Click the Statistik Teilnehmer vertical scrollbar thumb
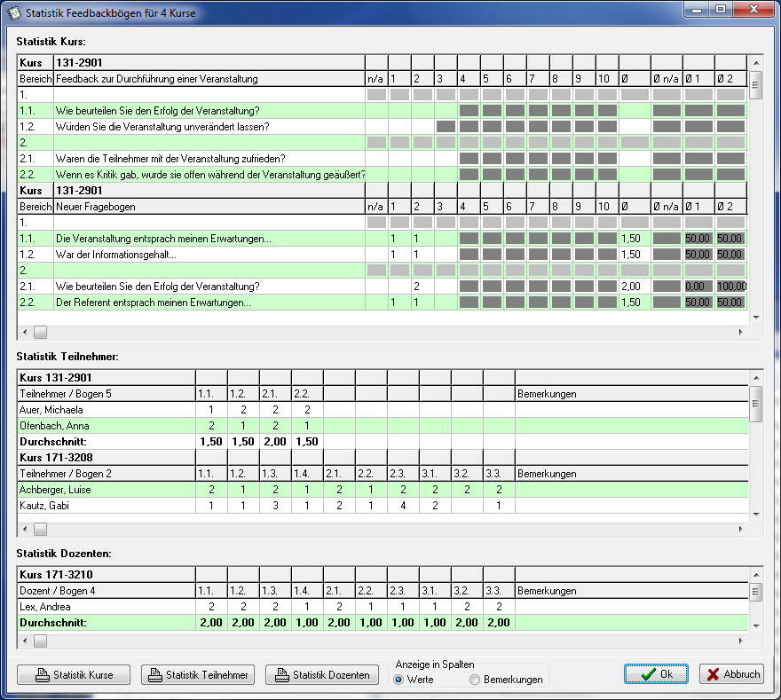 point(756,404)
